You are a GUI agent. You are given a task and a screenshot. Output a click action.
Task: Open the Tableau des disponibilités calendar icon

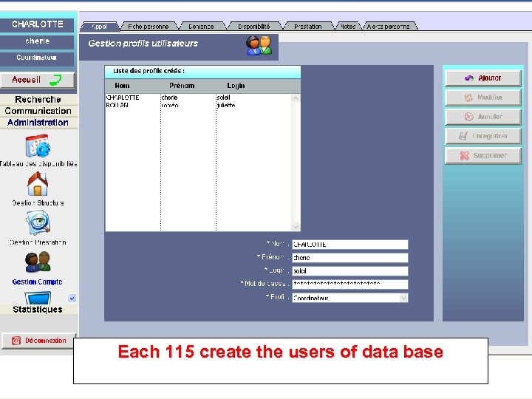[x=38, y=146]
